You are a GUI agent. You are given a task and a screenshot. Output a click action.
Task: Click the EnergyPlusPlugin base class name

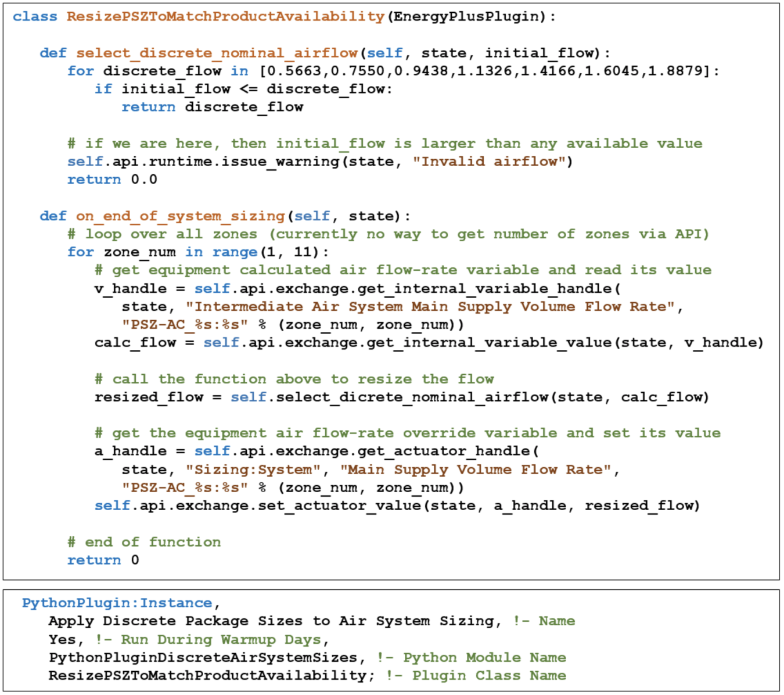tap(466, 16)
